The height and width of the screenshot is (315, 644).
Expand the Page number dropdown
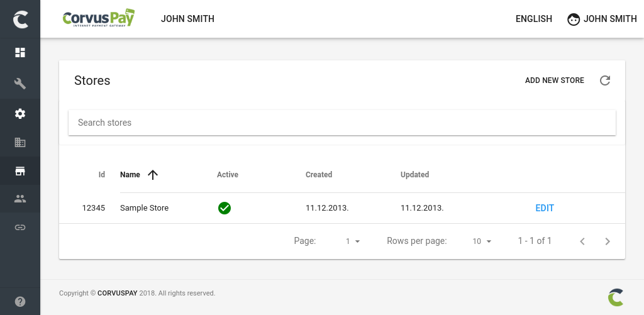(x=352, y=241)
